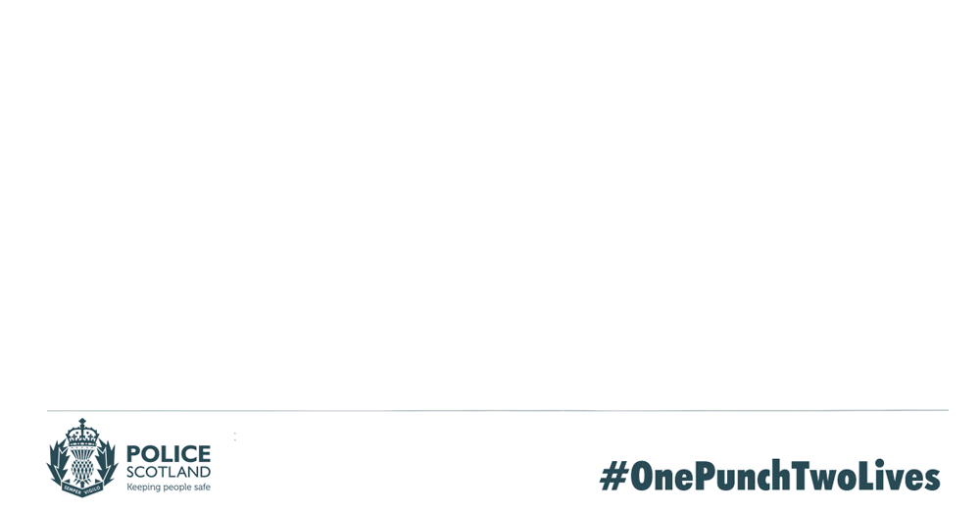Click the Police Scotland crest emblem

tap(82, 458)
